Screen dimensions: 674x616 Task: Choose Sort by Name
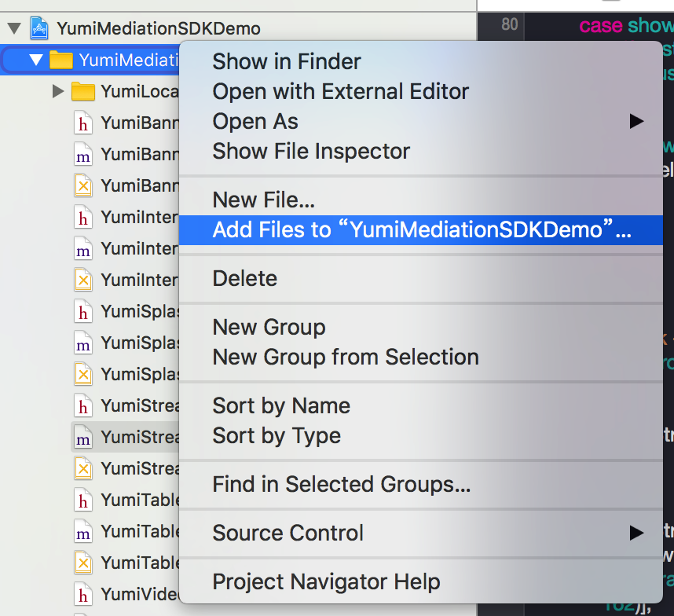421,405
